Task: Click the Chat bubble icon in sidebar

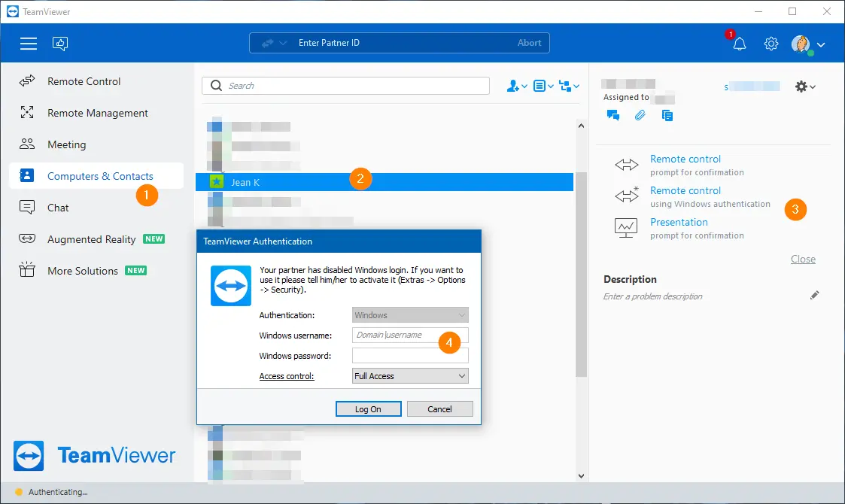Action: (27, 207)
